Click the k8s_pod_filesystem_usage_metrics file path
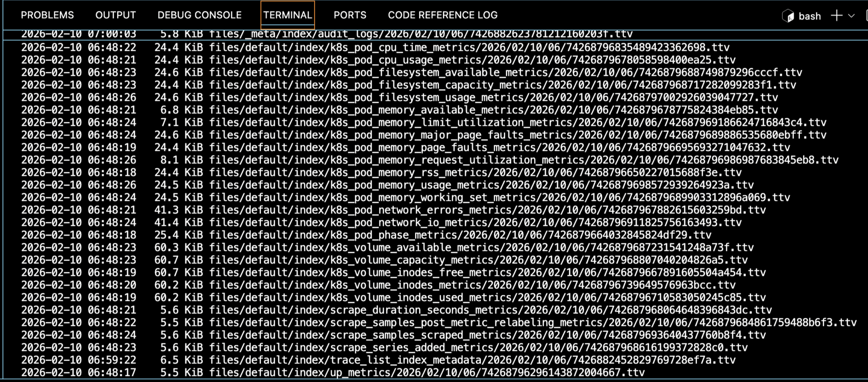 493,98
